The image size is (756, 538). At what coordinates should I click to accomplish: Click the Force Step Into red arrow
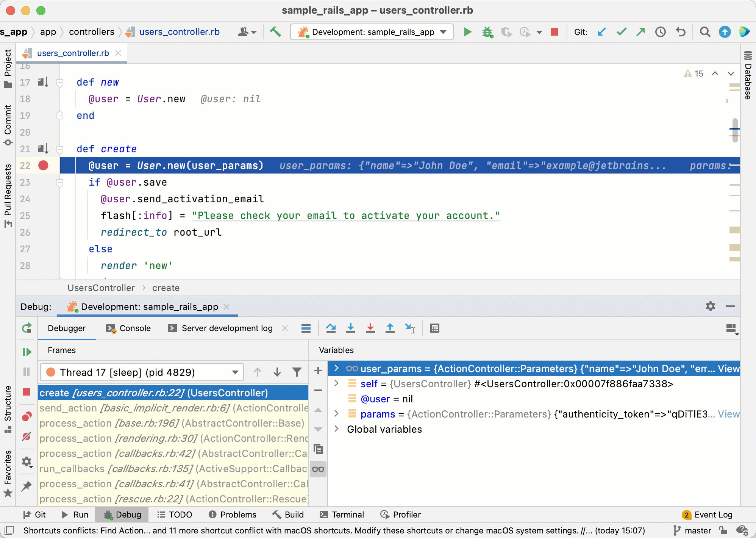point(370,328)
